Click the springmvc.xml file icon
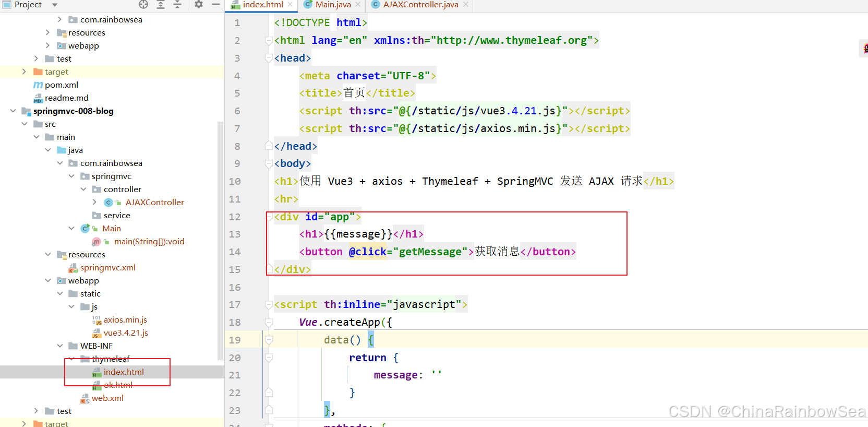Viewport: 868px width, 427px height. point(73,268)
